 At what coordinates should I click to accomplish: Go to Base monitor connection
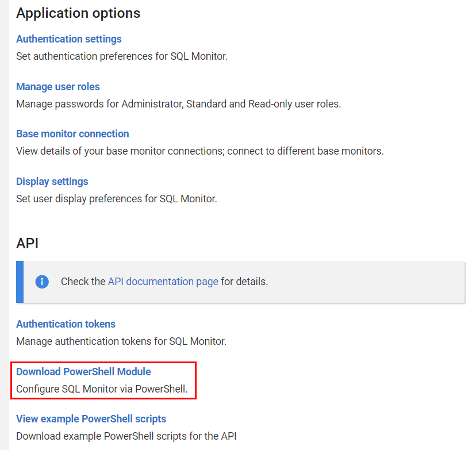click(x=72, y=134)
